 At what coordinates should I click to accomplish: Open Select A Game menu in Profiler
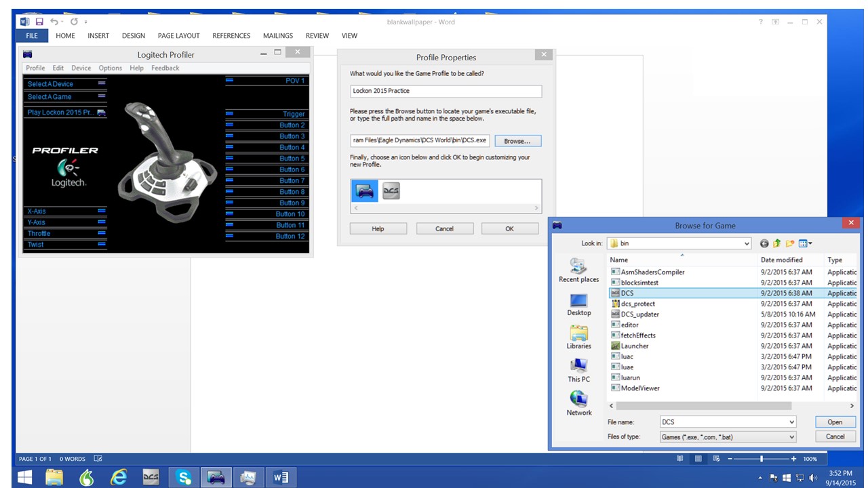point(66,97)
